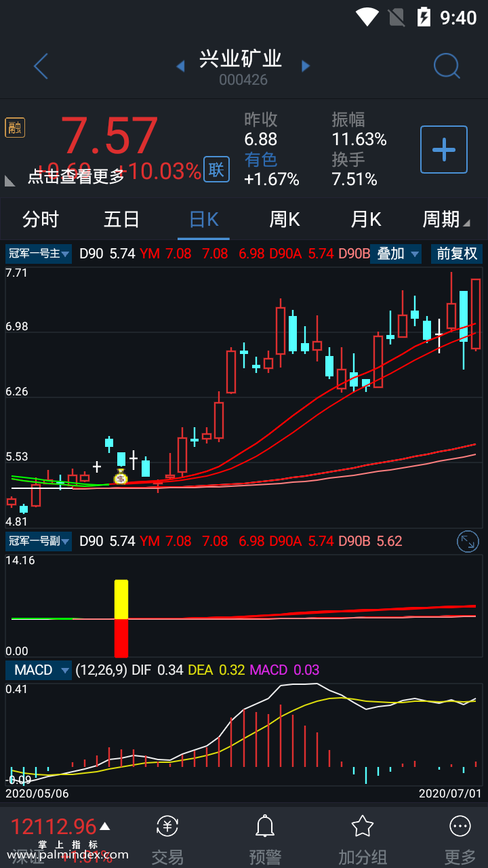Image resolution: width=488 pixels, height=868 pixels.
Task: Open the 叠加 overlay dropdown
Action: (x=396, y=254)
